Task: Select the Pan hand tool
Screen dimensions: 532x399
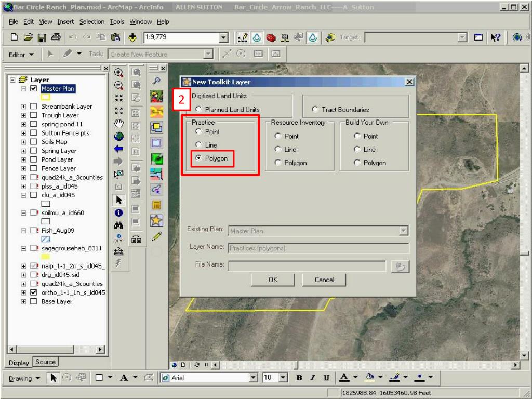Action: coord(118,124)
